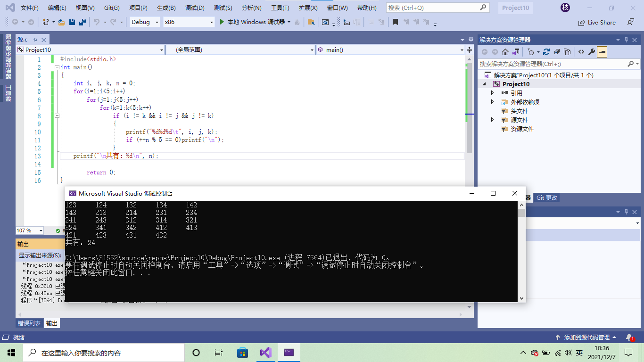
Task: Open the 工具(T) menu
Action: tap(280, 8)
